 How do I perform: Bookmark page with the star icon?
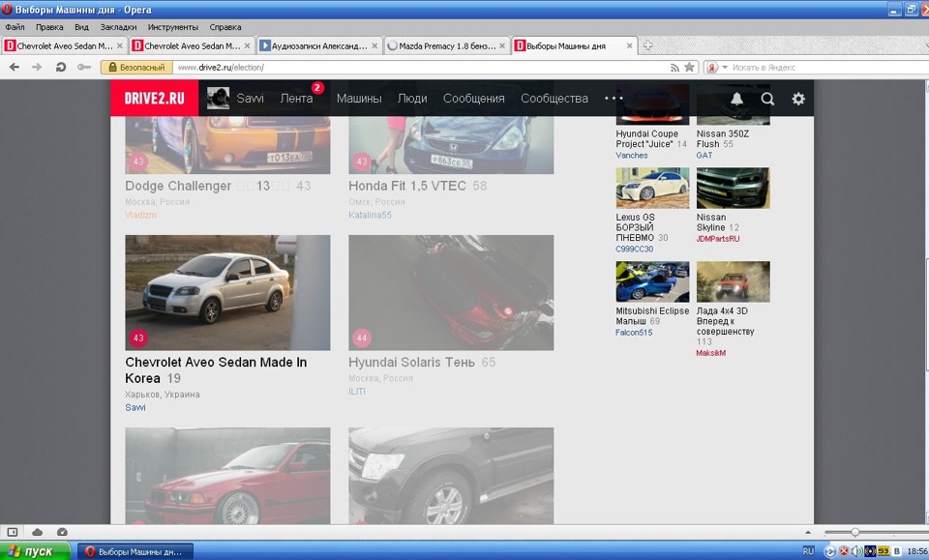(689, 67)
